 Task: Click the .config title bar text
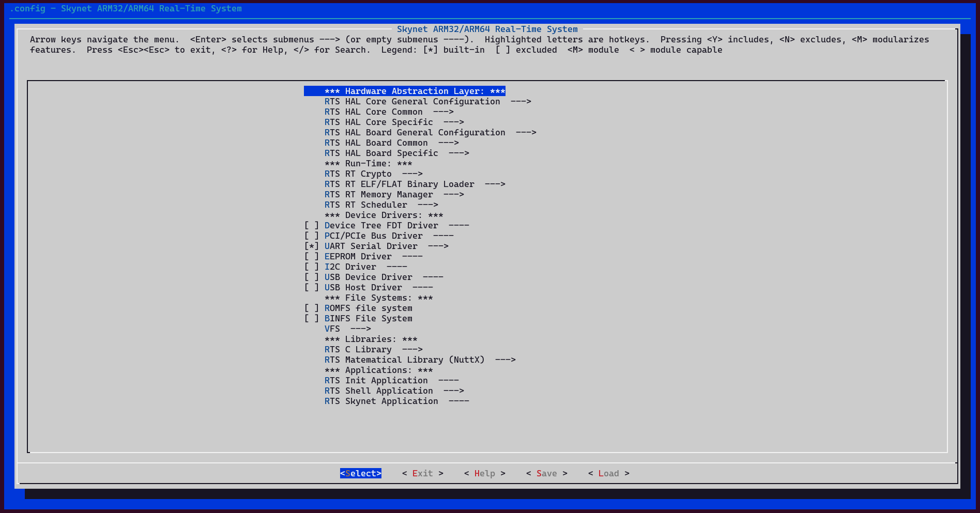coord(126,9)
